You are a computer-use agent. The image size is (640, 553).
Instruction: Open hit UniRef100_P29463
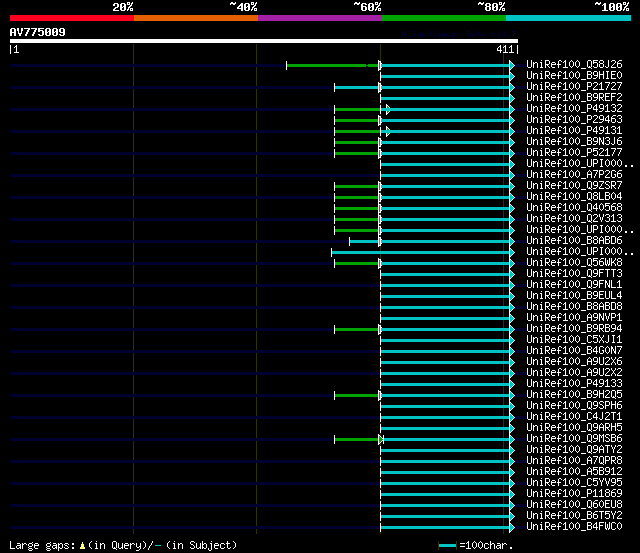click(574, 120)
